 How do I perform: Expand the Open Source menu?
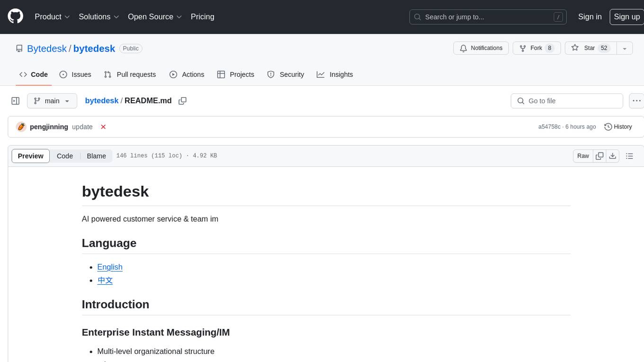(155, 17)
